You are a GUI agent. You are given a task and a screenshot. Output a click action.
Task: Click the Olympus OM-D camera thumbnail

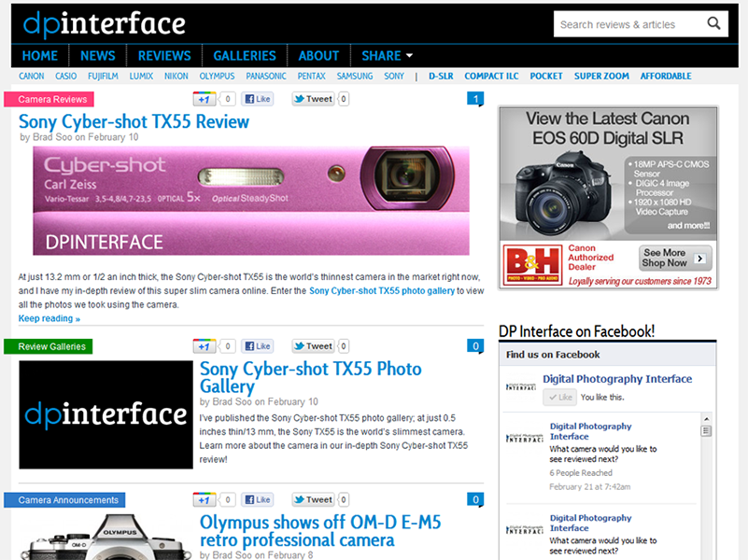coord(106,537)
